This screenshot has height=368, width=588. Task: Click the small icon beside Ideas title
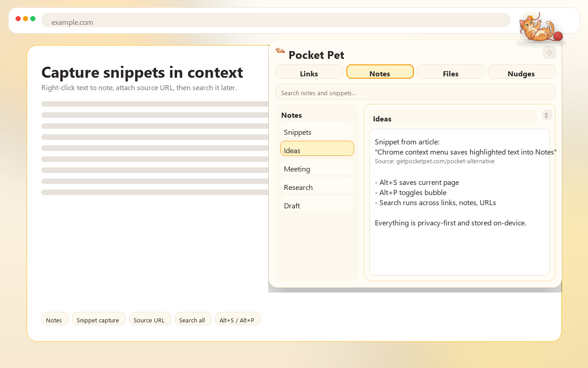pos(547,115)
